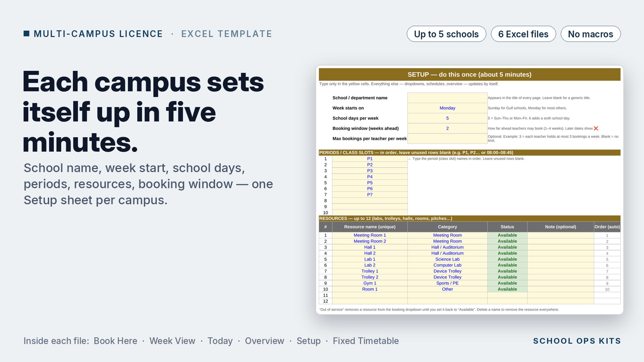Viewport: 644px width, 362px height.
Task: Click the 'SETUP — do this once' title bar
Action: click(469, 74)
